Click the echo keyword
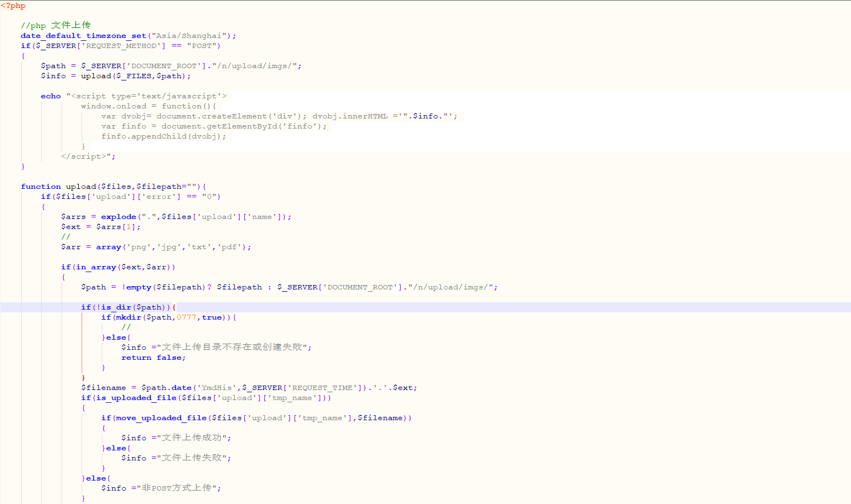 pyautogui.click(x=51, y=96)
